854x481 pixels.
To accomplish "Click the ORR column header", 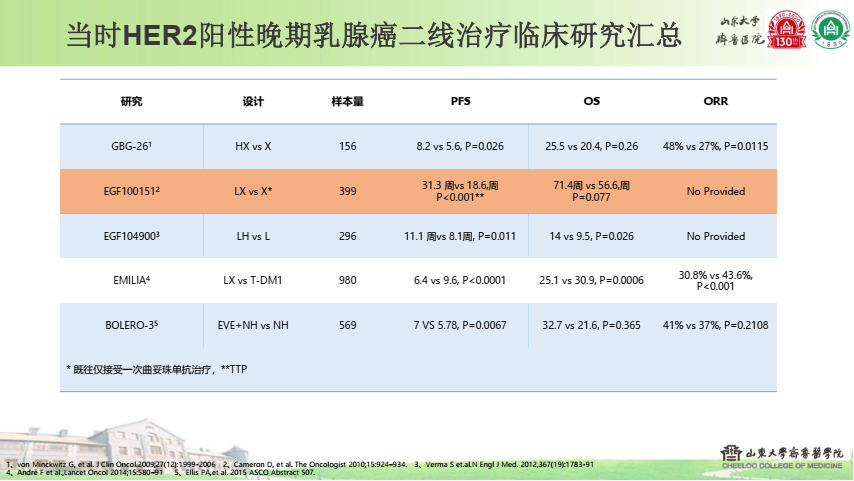I will [715, 101].
